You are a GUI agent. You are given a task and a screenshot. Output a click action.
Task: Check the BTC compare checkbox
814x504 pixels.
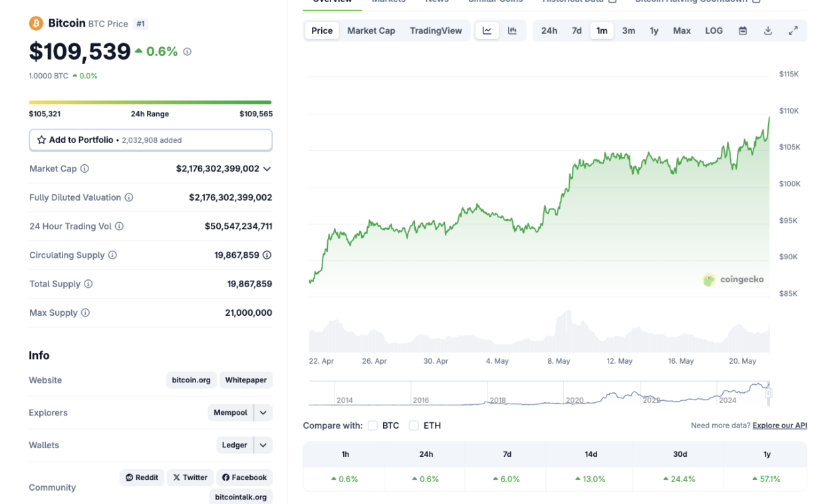pyautogui.click(x=372, y=425)
